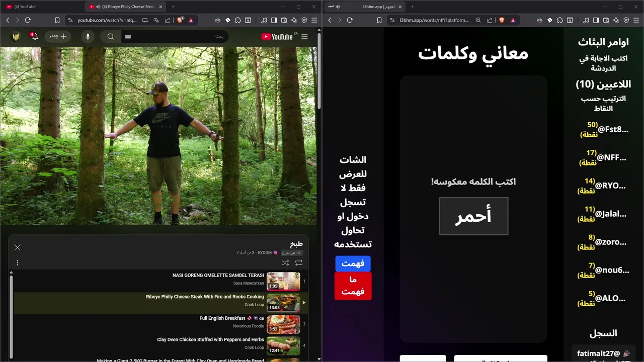
Task: Click the YouTube page vertical scrollbar
Action: point(319,70)
